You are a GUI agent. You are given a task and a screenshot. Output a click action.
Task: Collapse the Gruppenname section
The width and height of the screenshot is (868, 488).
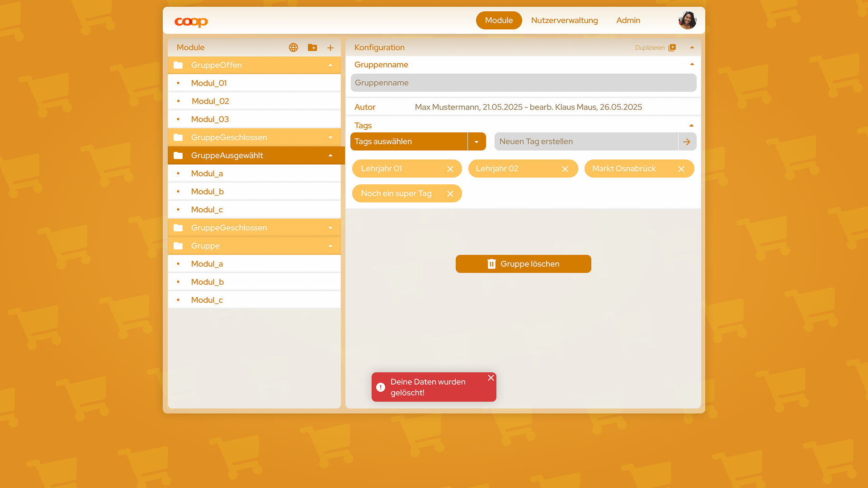(692, 65)
